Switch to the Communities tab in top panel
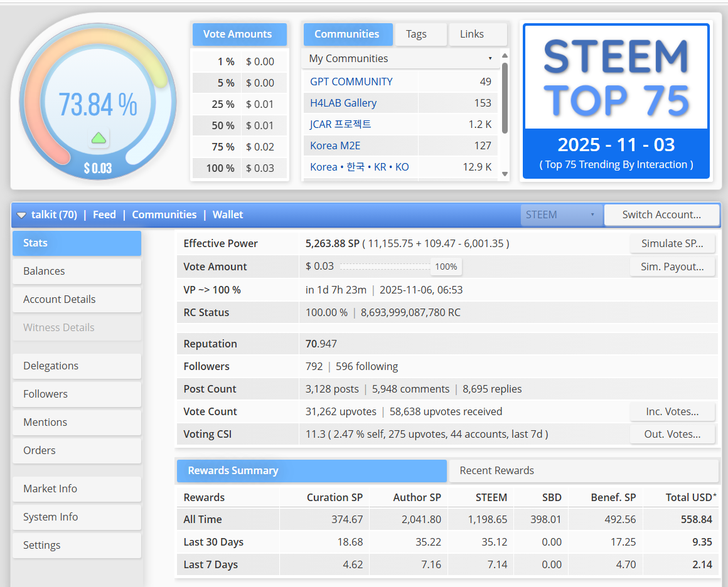728x587 pixels. tap(348, 34)
